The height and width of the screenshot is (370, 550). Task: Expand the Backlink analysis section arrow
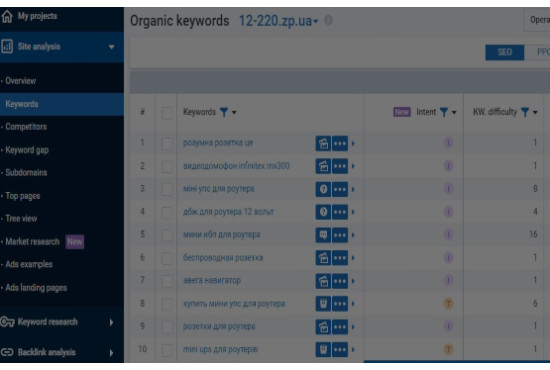(112, 352)
